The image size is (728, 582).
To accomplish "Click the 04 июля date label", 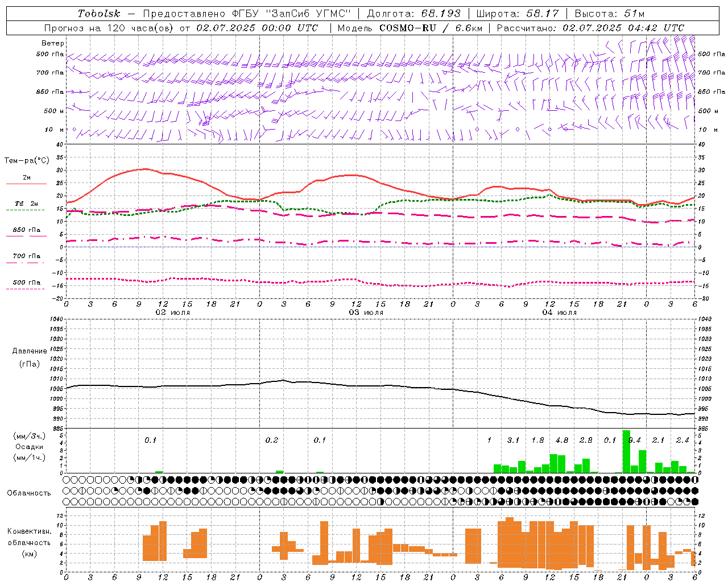I will point(560,312).
